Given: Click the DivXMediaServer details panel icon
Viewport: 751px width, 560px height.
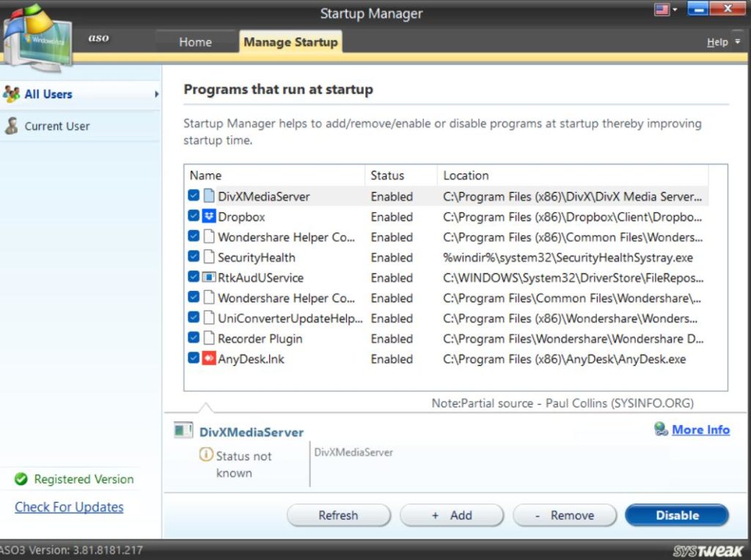Looking at the screenshot, I should pyautogui.click(x=183, y=430).
